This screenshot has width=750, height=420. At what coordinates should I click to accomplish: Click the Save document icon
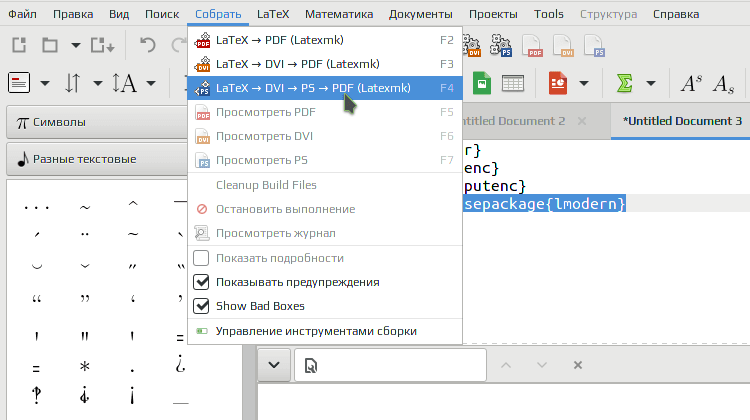pyautogui.click(x=102, y=45)
